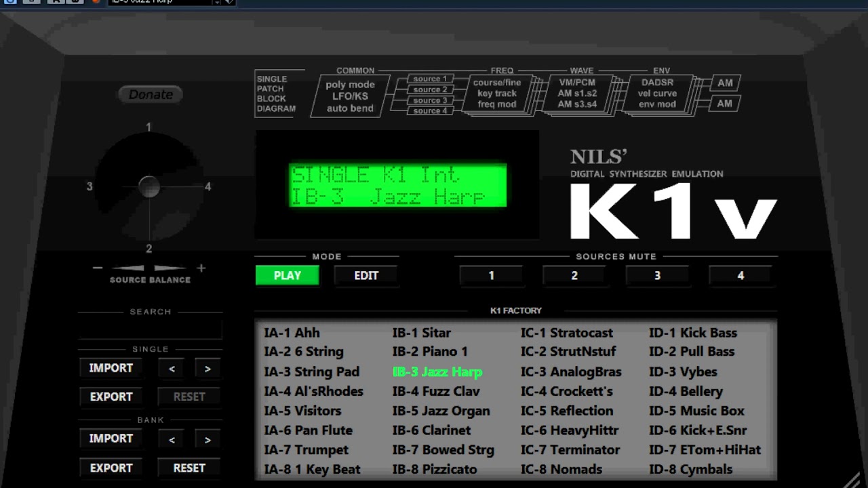868x488 pixels.
Task: Select patch ID-2 Pull Bass
Action: coord(692,352)
